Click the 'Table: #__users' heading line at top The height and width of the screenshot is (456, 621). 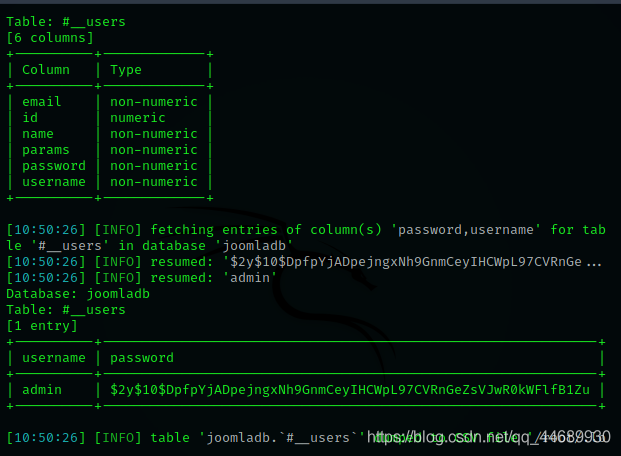click(66, 22)
